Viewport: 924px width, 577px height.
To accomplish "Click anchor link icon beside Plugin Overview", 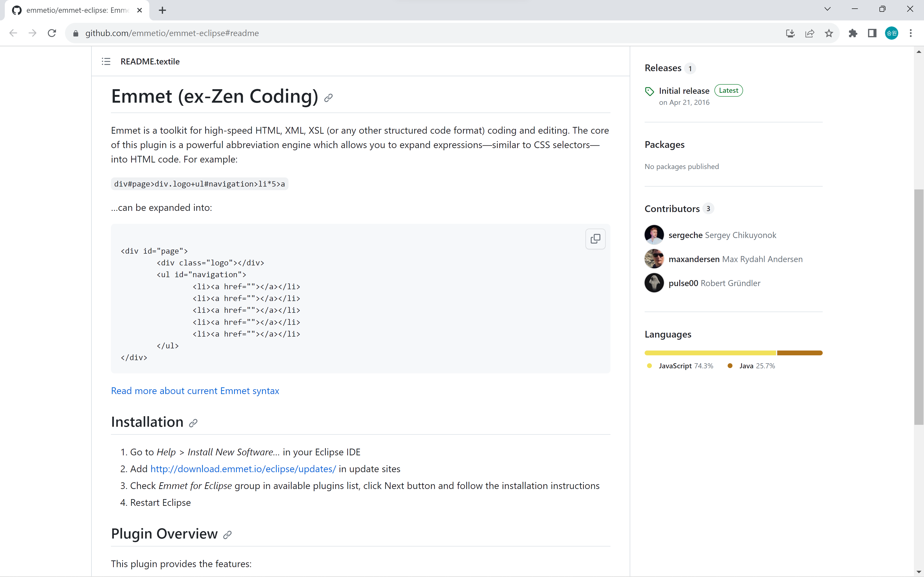I will (227, 535).
